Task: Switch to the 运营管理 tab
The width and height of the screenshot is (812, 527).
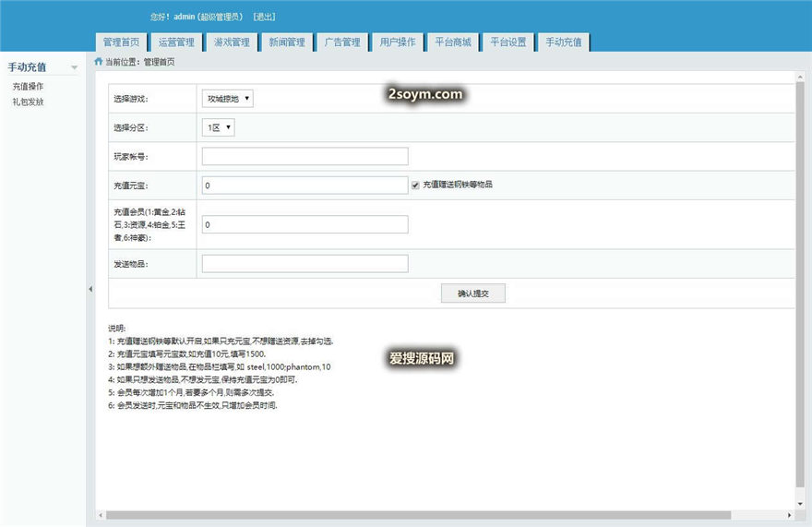Action: [176, 42]
